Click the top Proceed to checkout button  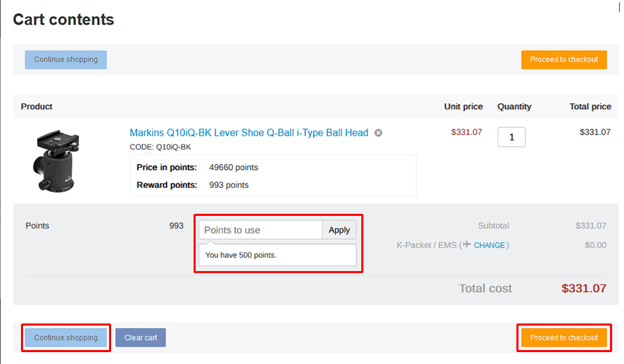[564, 60]
